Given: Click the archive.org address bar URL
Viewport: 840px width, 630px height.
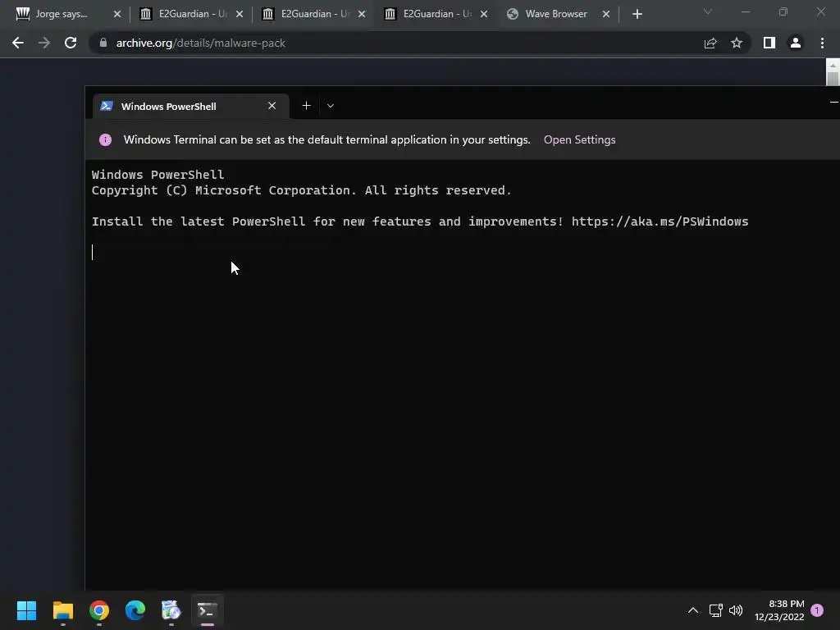Looking at the screenshot, I should pos(201,43).
